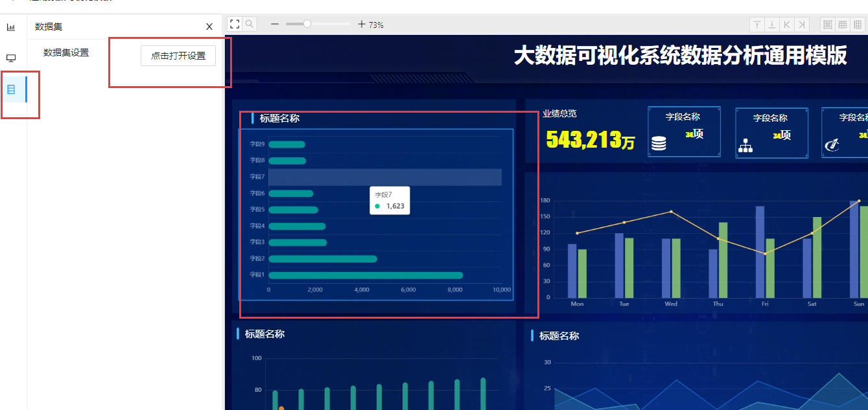Viewport: 868px width, 410px height.
Task: Select the dataset sidebar icon
Action: (11, 89)
